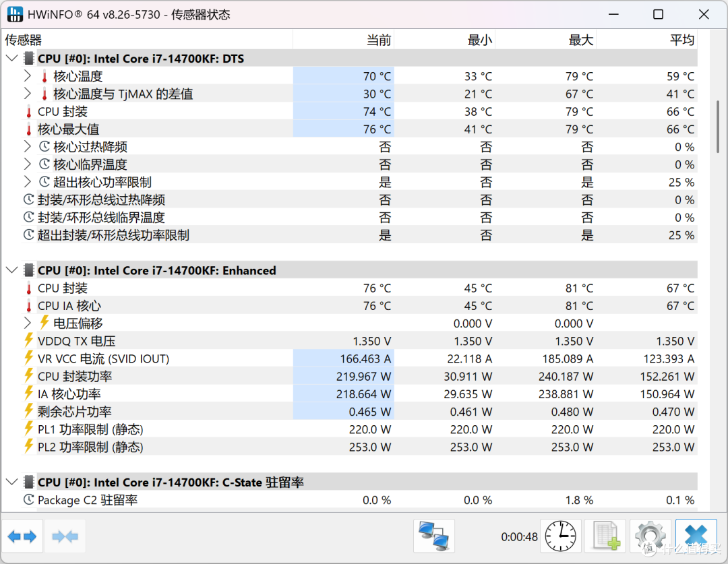This screenshot has width=728, height=564.
Task: Click the 219.967 W current package power value
Action: tap(363, 377)
